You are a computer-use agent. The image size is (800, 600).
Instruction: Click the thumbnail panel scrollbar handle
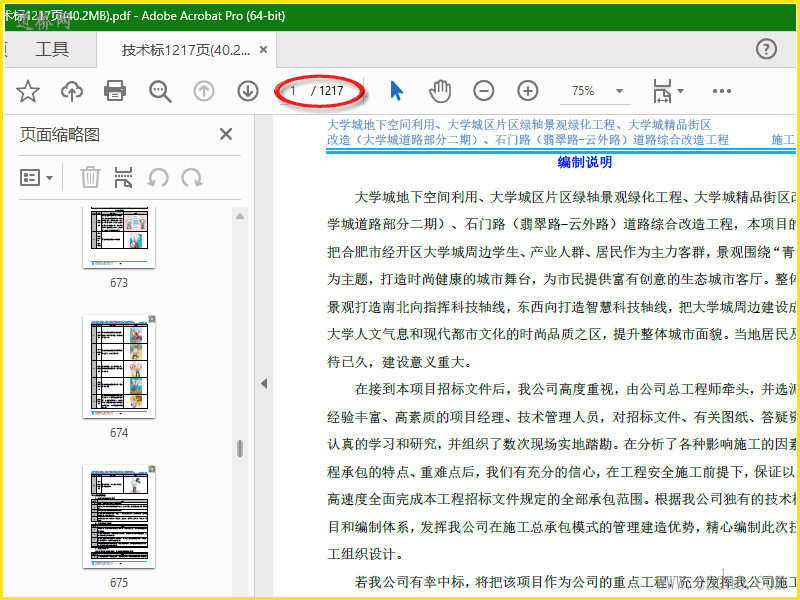pyautogui.click(x=240, y=448)
